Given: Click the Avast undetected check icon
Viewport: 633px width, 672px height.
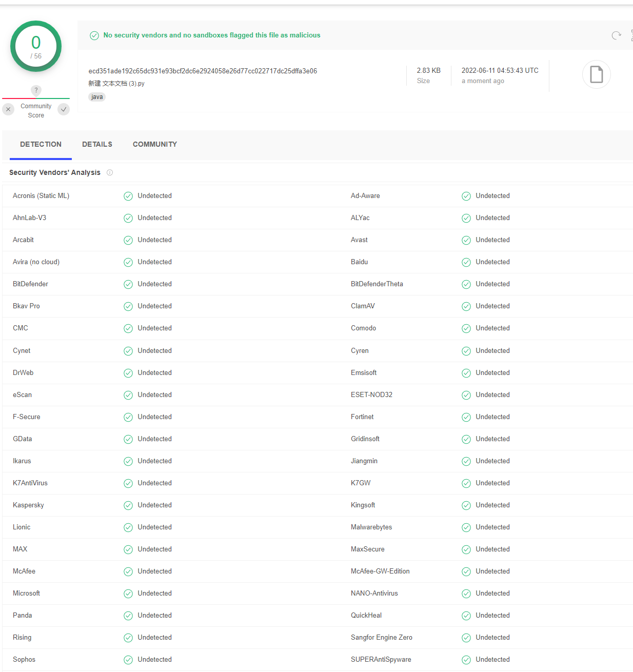Looking at the screenshot, I should coord(466,240).
